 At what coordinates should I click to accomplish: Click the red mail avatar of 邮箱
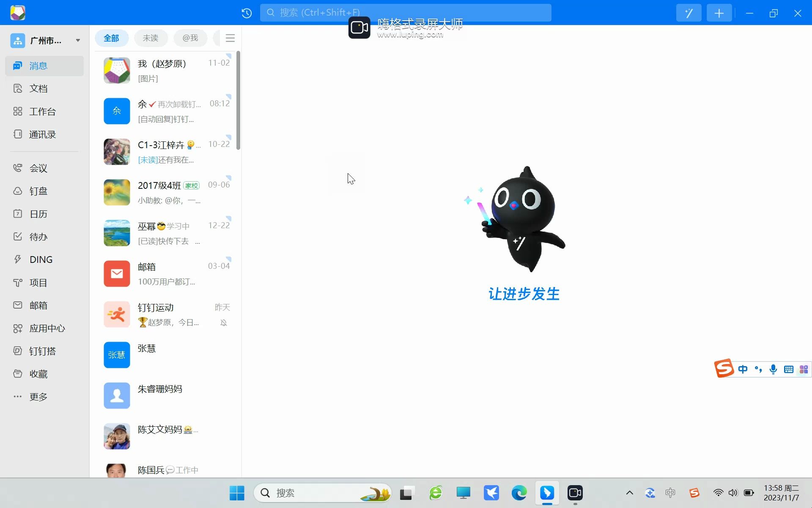click(117, 273)
